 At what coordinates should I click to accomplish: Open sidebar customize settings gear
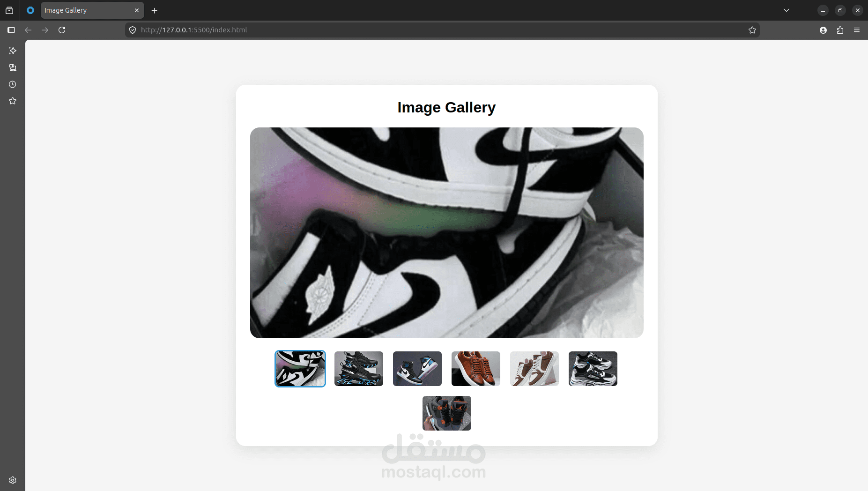[13, 480]
